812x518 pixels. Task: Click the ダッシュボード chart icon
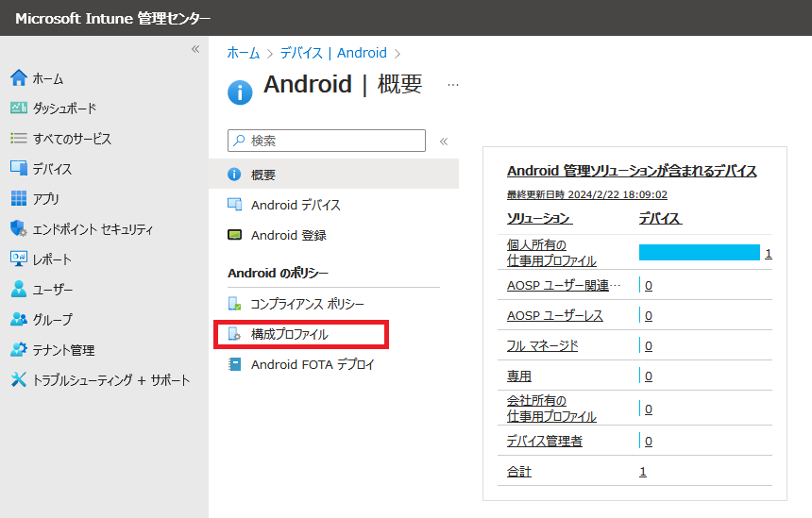[19, 108]
